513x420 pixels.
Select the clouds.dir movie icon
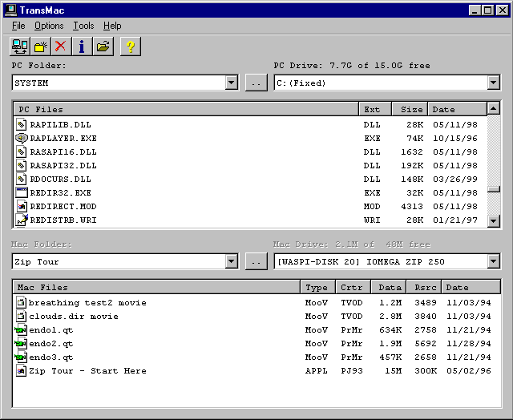(21, 317)
